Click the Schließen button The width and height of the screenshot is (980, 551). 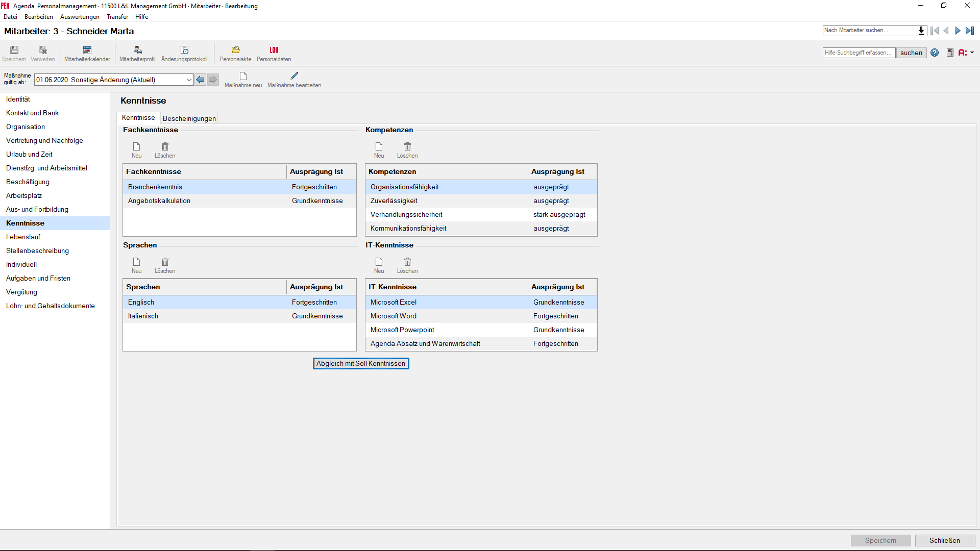click(x=944, y=540)
